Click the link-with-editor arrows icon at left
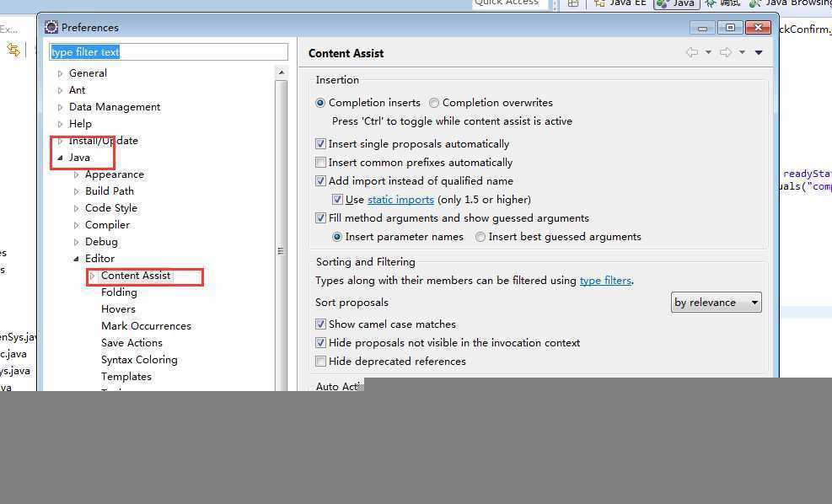This screenshot has width=832, height=504. [13, 50]
